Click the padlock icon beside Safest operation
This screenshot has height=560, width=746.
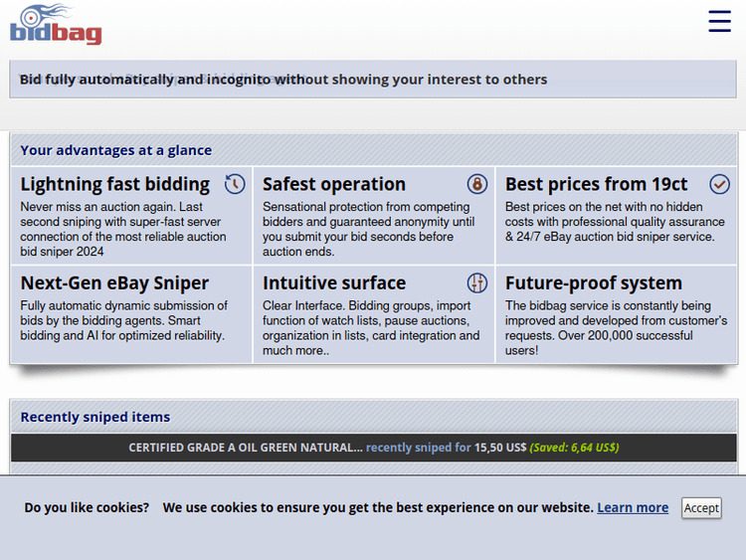[477, 184]
